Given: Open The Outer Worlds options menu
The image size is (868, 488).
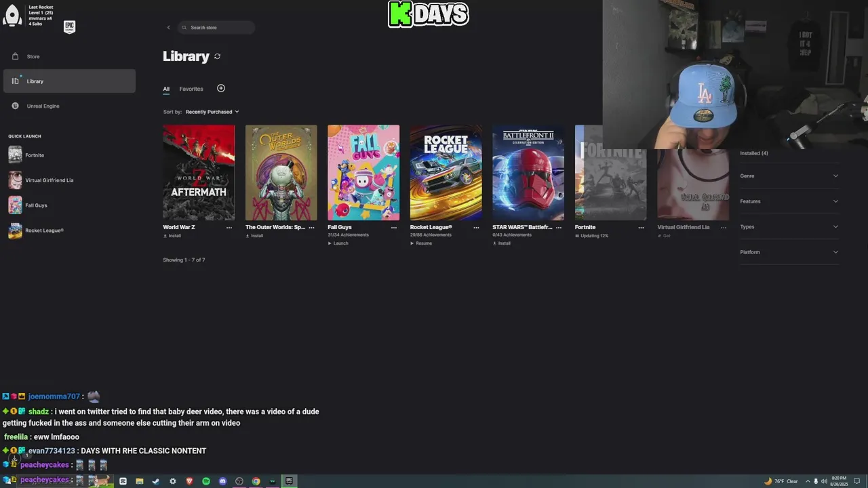Looking at the screenshot, I should click(311, 228).
